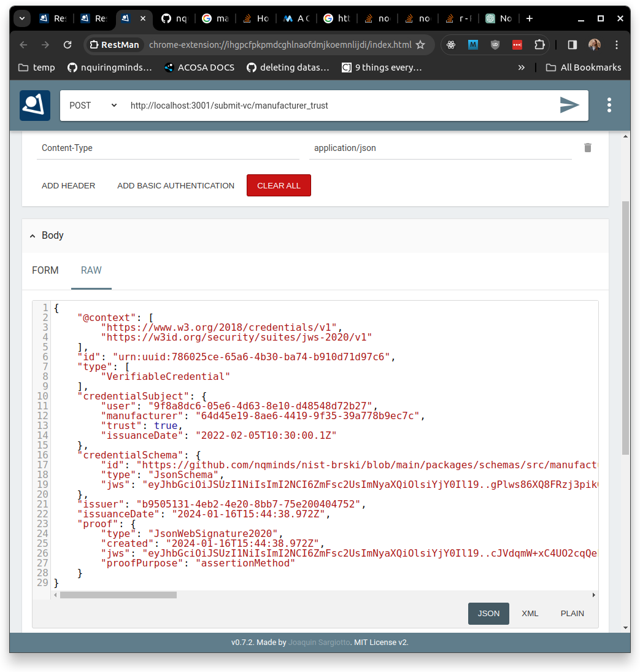Viewport: 640px width, 672px height.
Task: Show hidden bookmarks with double chevron
Action: [x=522, y=68]
